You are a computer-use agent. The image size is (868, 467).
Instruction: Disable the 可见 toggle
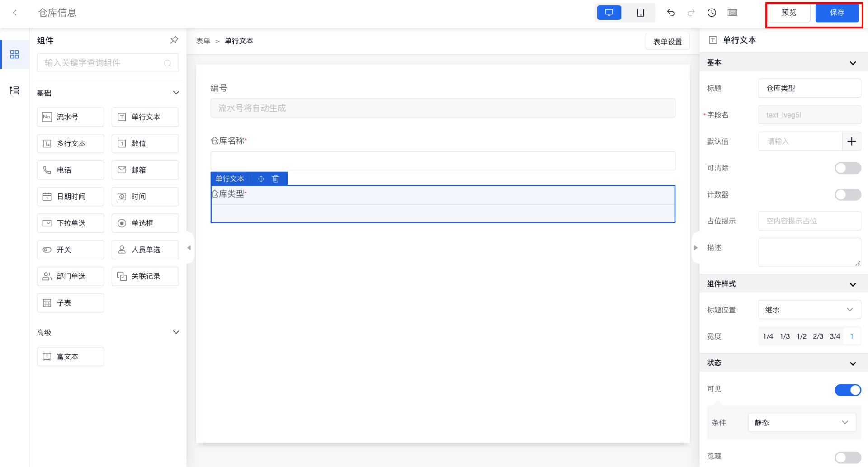[847, 390]
